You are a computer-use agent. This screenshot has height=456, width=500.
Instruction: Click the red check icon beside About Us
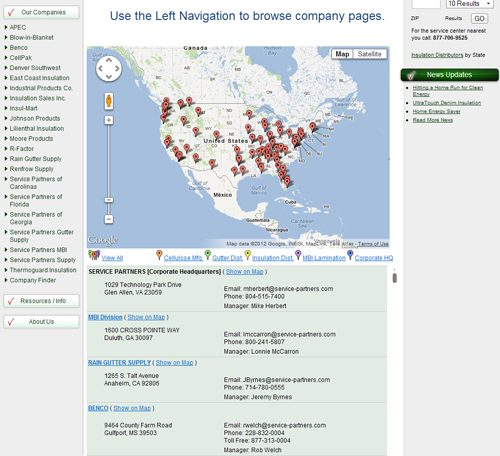pos(11,322)
